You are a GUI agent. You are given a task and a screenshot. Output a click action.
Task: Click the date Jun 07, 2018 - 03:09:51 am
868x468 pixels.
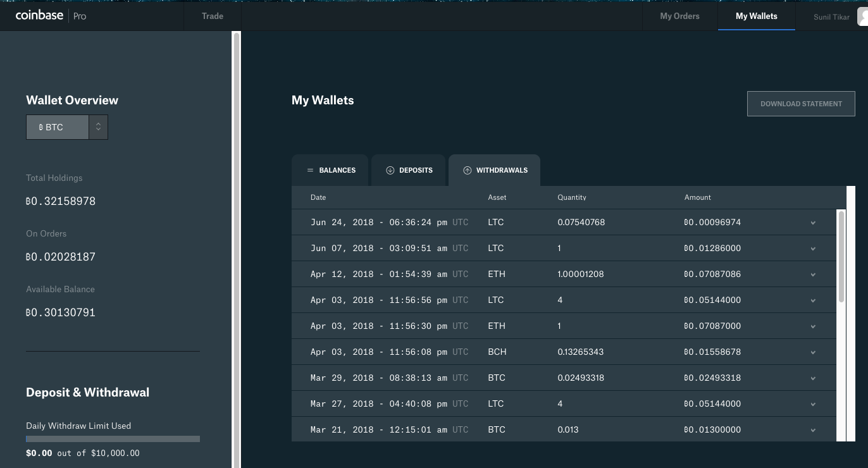(x=379, y=249)
